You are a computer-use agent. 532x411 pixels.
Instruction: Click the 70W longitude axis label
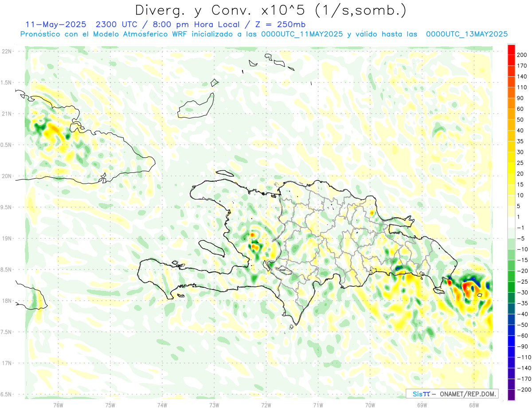pos(370,404)
